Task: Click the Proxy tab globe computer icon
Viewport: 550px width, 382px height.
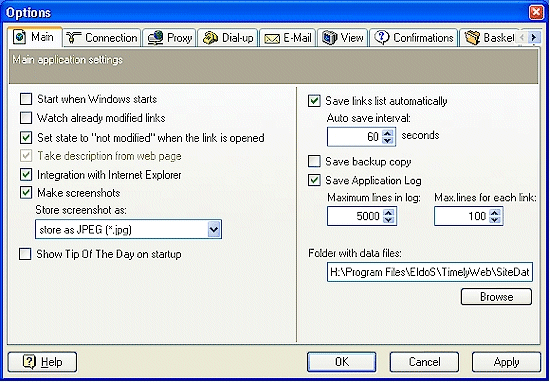Action: (x=155, y=38)
